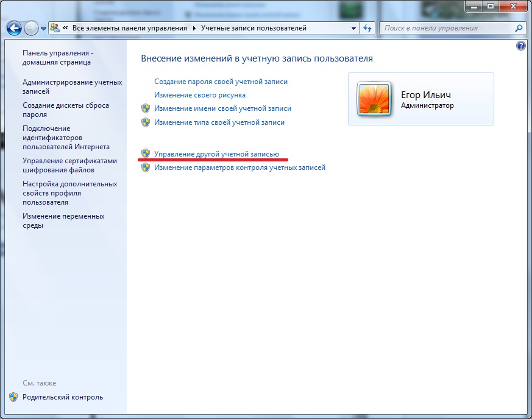The width and height of the screenshot is (532, 419).
Task: Open 'Создание пароля своей учетной записи' link
Action: (221, 81)
